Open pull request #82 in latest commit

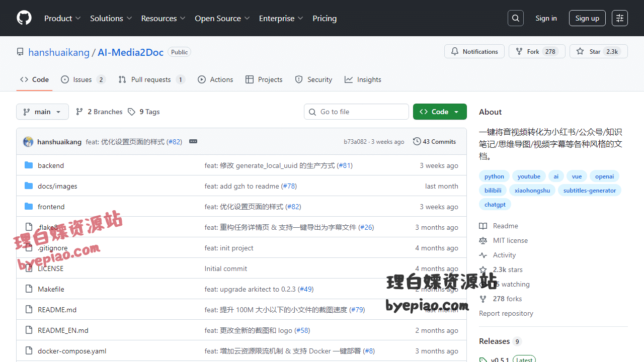[174, 142]
